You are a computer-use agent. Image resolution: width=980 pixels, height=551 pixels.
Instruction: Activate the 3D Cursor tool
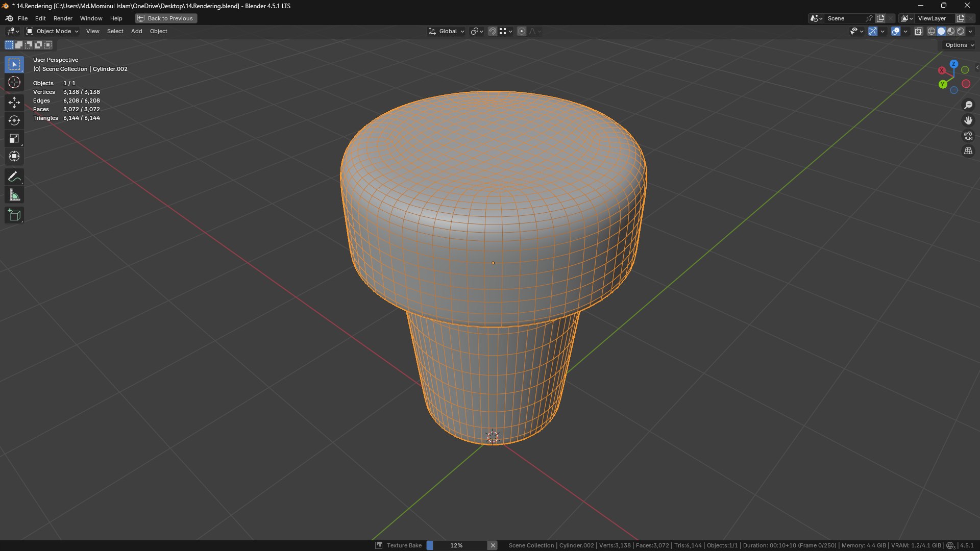[x=14, y=82]
